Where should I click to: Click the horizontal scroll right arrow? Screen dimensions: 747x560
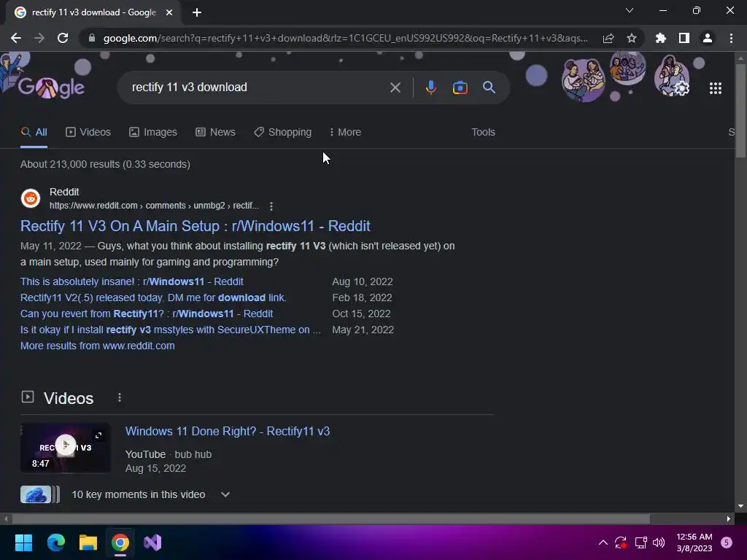point(729,519)
